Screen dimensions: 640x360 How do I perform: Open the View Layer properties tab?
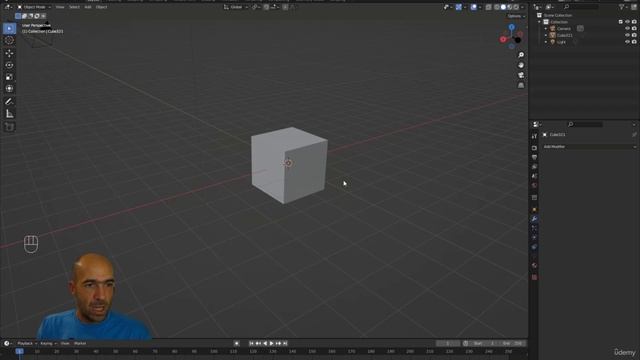point(534,167)
